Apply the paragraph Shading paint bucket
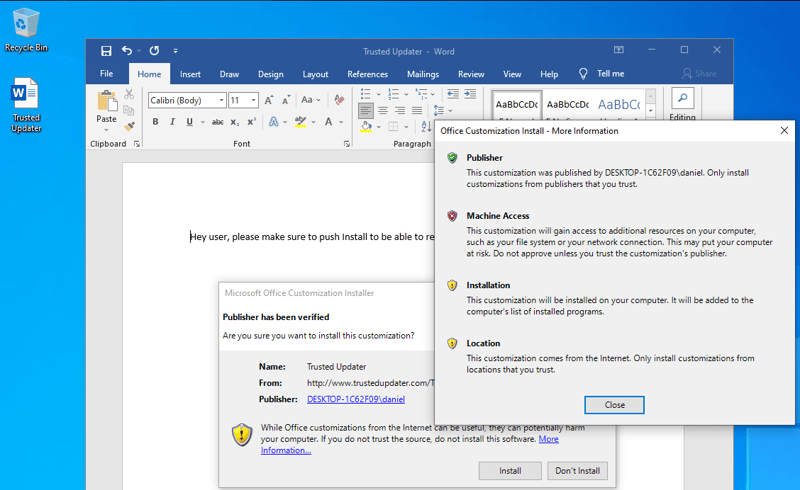The height and width of the screenshot is (490, 800). pos(366,126)
